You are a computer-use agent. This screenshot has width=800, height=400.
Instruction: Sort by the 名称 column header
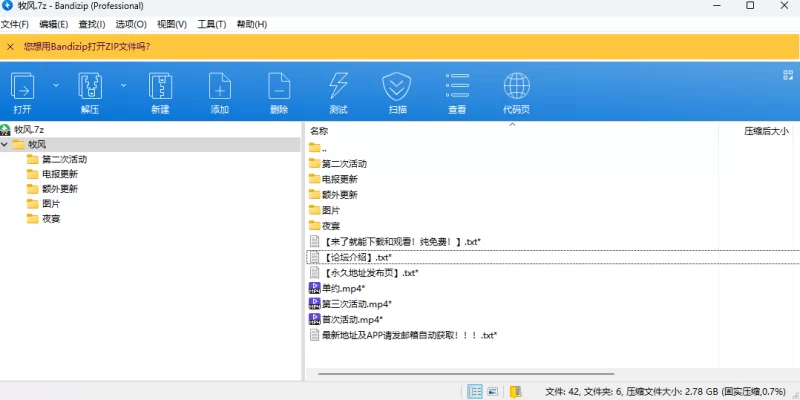(x=319, y=131)
